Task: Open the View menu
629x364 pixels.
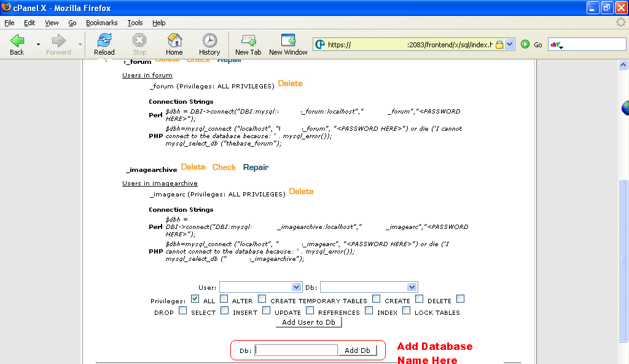Action: [x=52, y=23]
